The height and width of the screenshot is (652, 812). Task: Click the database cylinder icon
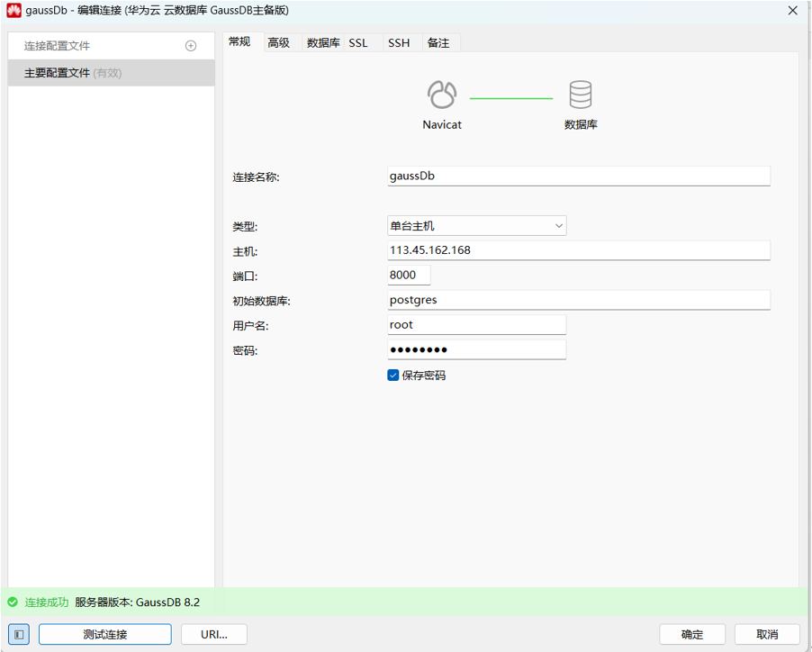[580, 95]
